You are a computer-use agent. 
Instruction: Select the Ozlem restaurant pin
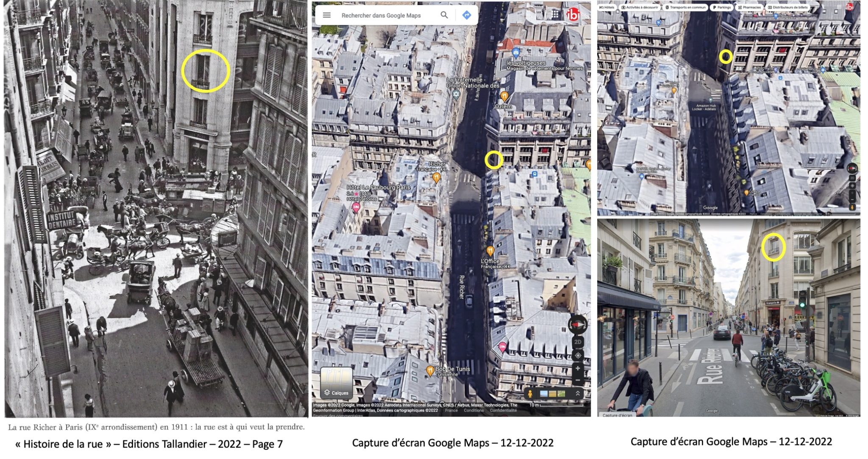point(504,96)
